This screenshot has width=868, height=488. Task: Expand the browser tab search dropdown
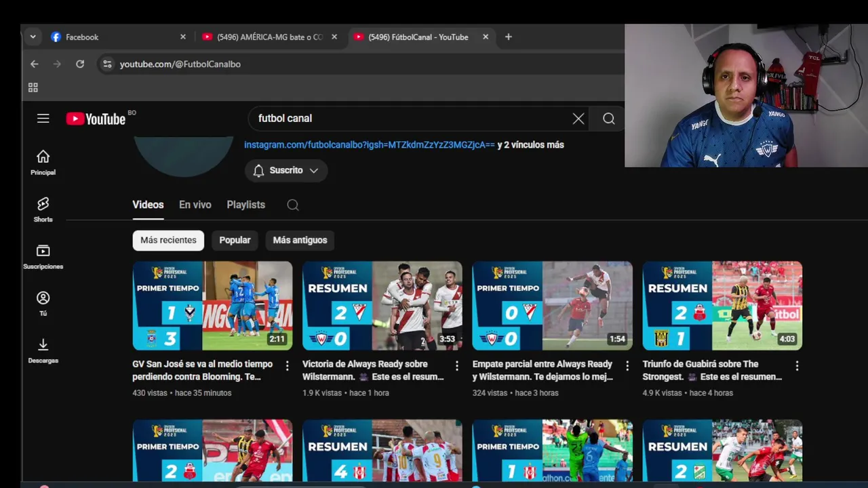[33, 37]
